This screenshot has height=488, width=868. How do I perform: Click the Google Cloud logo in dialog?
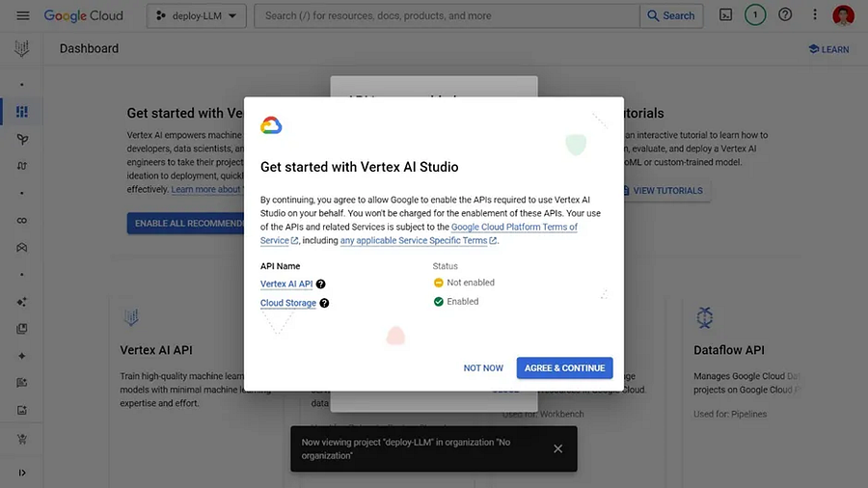(x=271, y=125)
